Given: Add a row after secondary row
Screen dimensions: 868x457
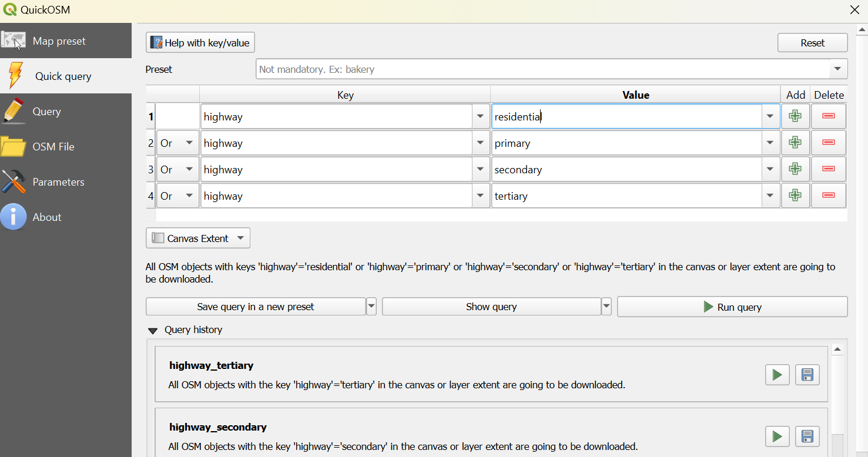Looking at the screenshot, I should pos(795,169).
